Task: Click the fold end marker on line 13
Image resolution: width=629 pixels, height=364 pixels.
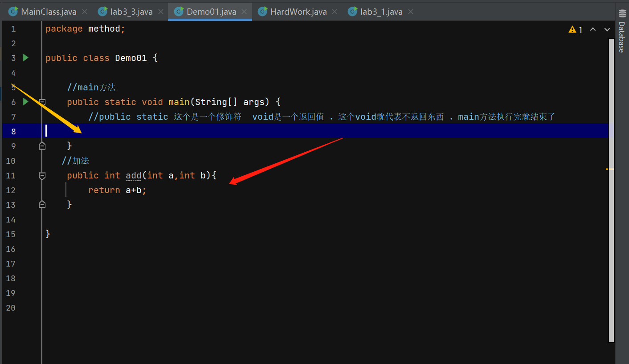Action: point(42,204)
